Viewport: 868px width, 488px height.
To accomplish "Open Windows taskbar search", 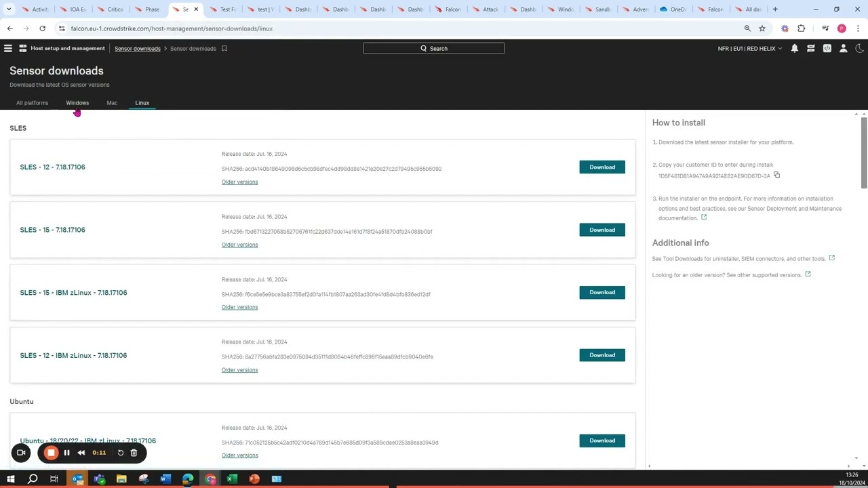I will pyautogui.click(x=32, y=479).
